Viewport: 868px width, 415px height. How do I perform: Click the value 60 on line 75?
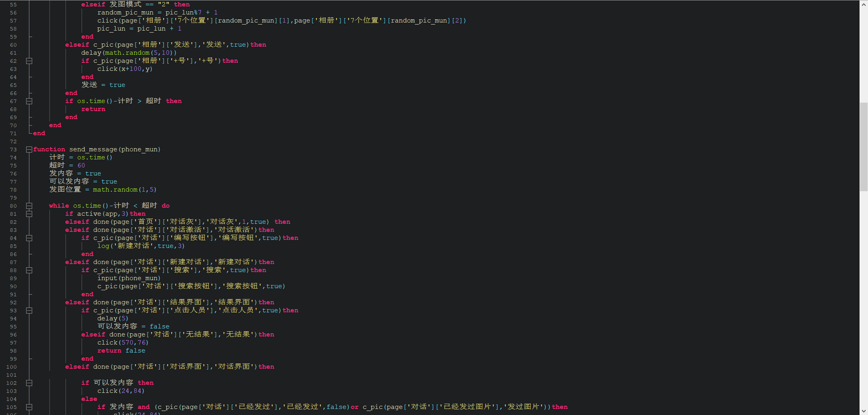(x=81, y=165)
